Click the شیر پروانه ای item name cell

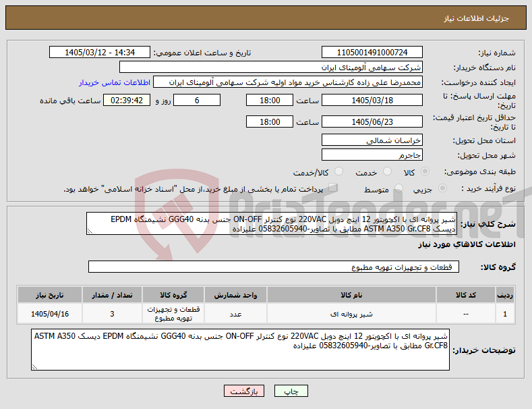[x=351, y=314]
